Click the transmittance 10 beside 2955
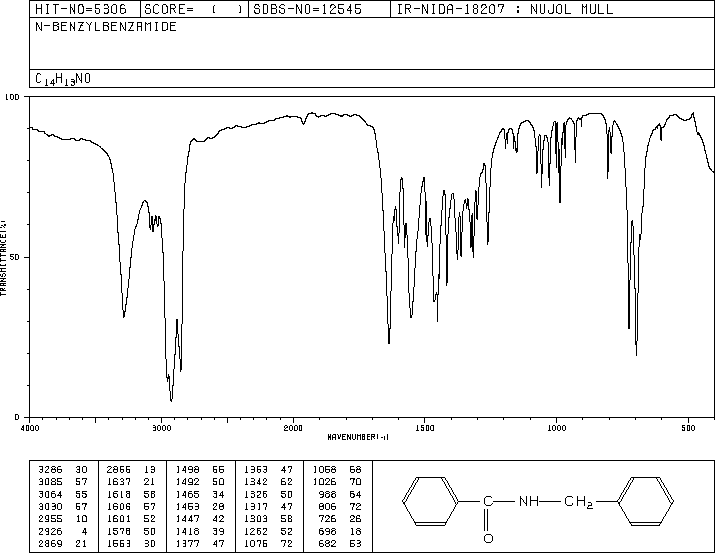The image size is (715, 553). click(82, 519)
